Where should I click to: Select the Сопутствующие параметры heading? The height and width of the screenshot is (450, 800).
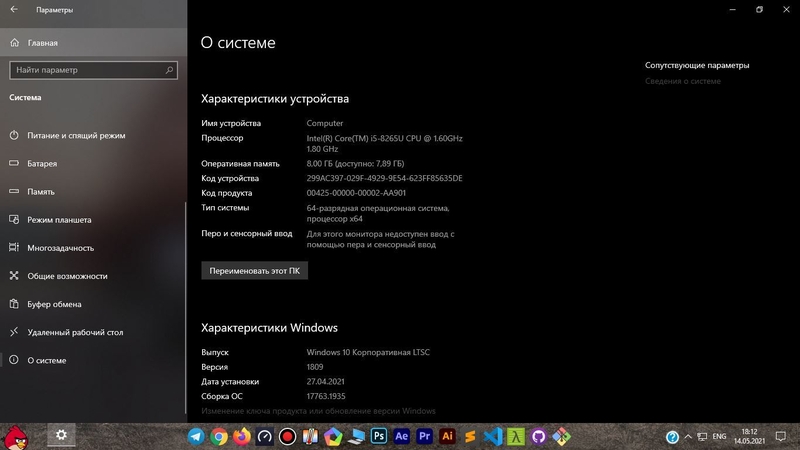click(697, 65)
